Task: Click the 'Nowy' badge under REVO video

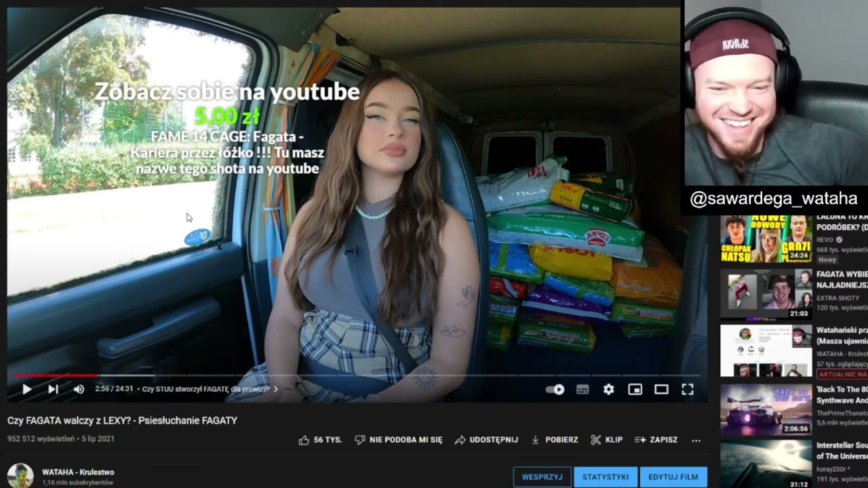Action: point(827,260)
